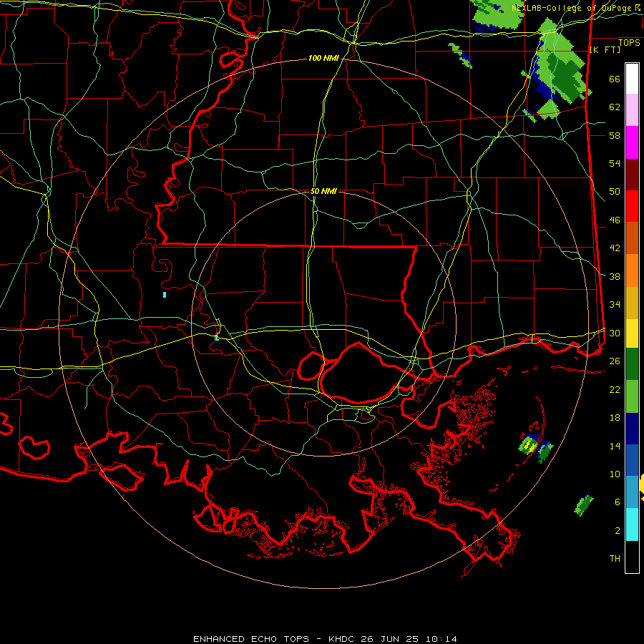This screenshot has width=644, height=644.
Task: Click the cyan pixel on the yellow highway
Action: coord(217,338)
